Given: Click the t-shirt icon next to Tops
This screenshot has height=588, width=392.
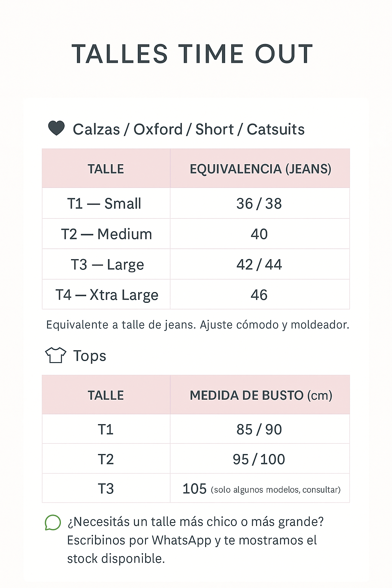Looking at the screenshot, I should click(x=56, y=355).
